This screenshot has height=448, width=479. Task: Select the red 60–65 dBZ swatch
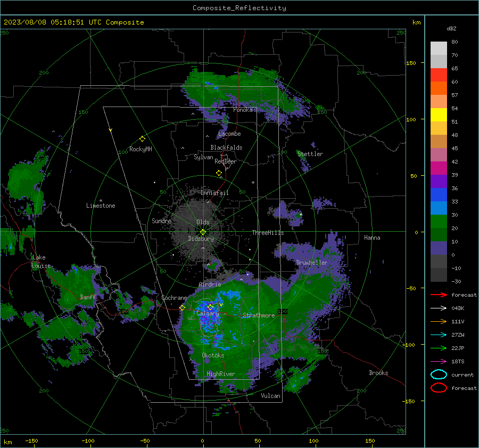coord(439,75)
